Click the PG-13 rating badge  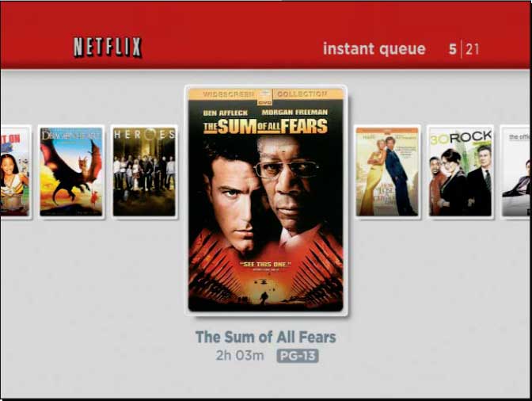coord(298,356)
